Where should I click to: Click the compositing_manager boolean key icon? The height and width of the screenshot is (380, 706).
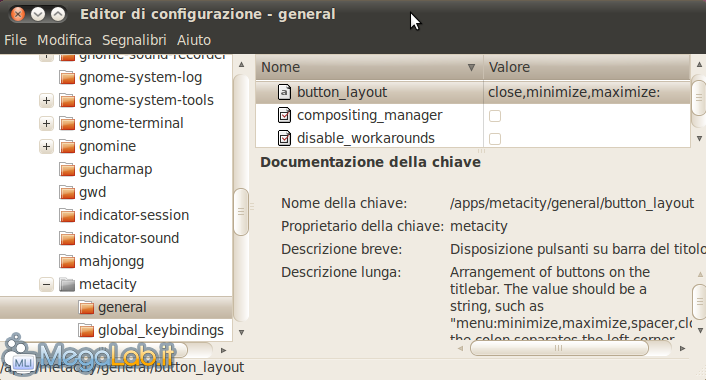[284, 115]
